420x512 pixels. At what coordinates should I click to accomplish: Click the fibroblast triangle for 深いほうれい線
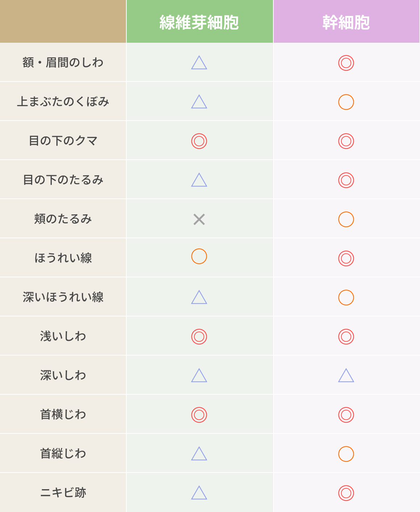click(199, 297)
